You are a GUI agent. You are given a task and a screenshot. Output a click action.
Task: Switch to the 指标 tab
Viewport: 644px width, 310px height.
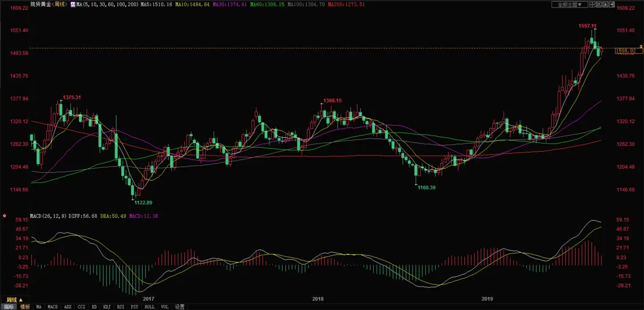9,307
